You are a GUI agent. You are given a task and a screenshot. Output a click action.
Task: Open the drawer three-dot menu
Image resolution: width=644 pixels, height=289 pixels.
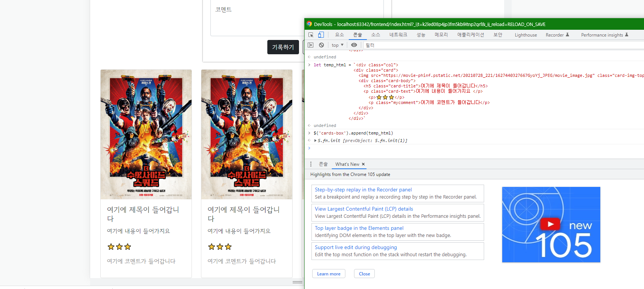pos(311,164)
